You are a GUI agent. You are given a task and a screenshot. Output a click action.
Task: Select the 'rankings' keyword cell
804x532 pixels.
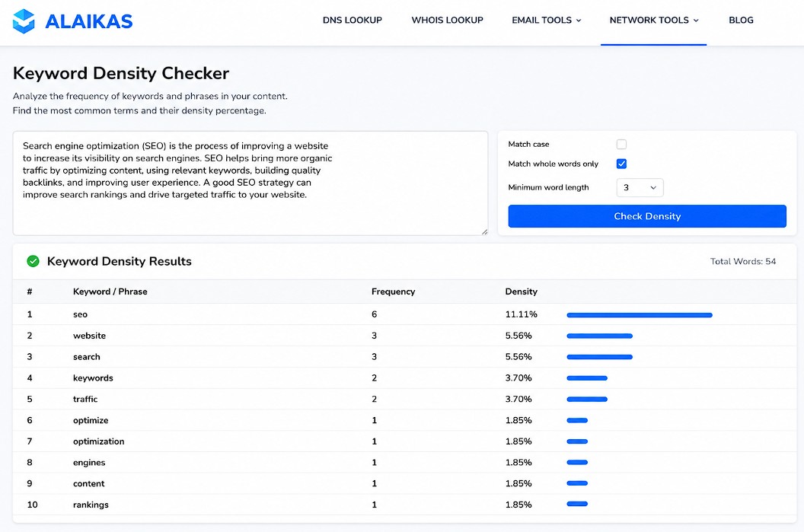(x=91, y=505)
